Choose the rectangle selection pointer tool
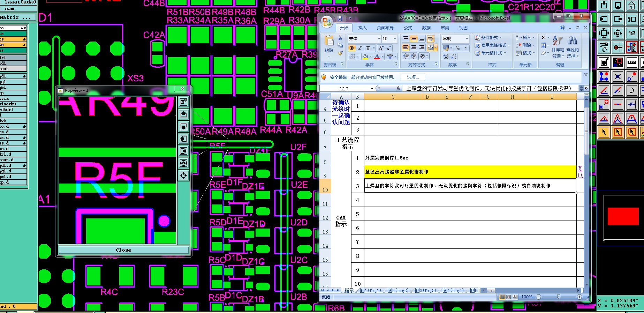644x313 pixels. (x=618, y=132)
